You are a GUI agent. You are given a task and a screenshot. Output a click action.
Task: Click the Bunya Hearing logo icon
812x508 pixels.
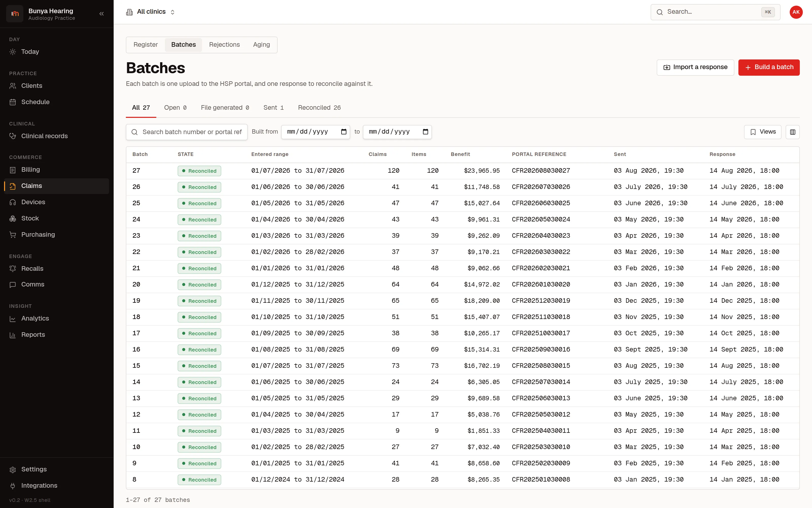(x=15, y=14)
